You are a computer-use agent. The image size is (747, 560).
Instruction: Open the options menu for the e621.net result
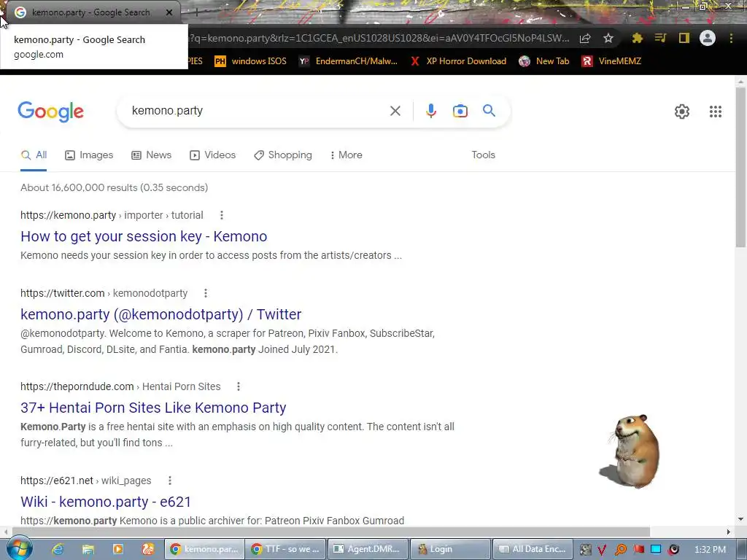pyautogui.click(x=169, y=481)
